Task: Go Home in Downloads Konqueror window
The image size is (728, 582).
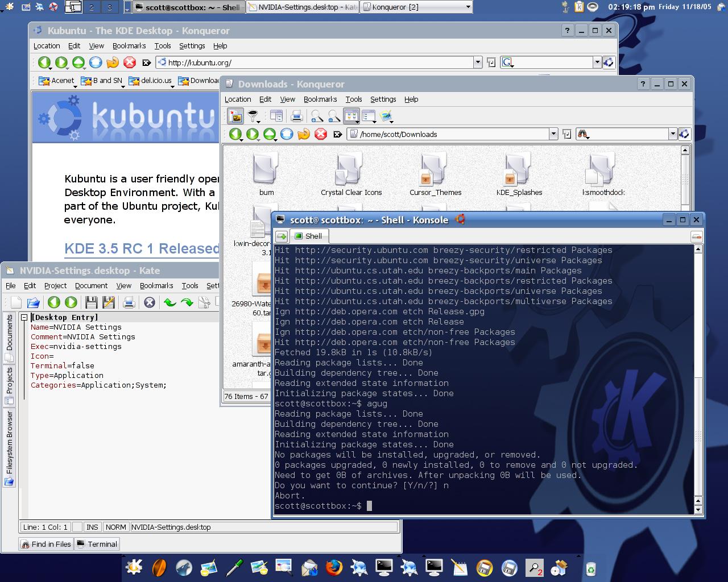Action: (287, 134)
